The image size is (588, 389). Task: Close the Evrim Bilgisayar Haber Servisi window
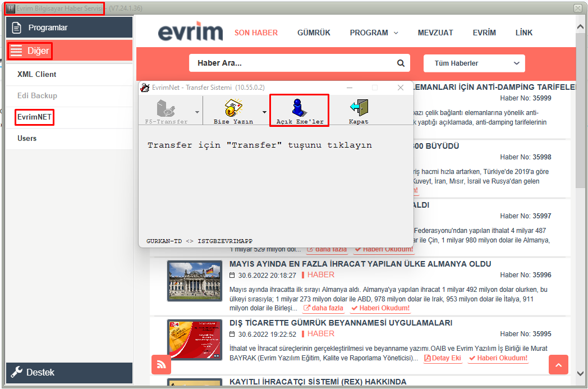coord(578,8)
